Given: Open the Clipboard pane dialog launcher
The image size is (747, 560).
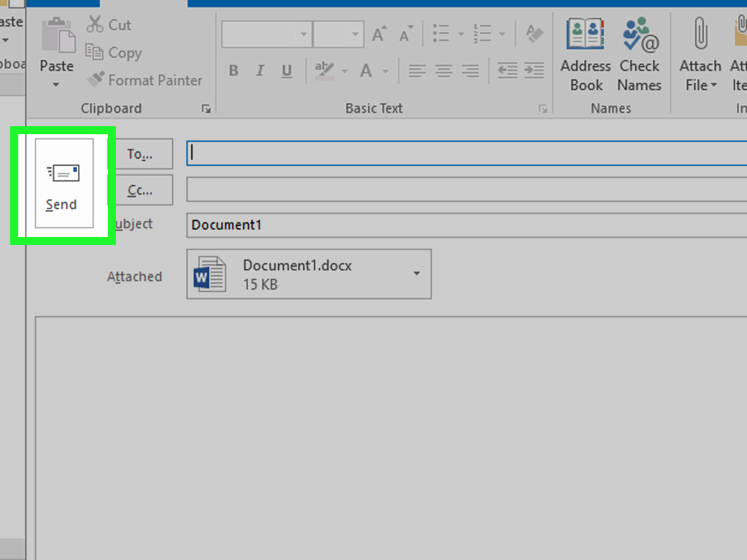Looking at the screenshot, I should click(206, 109).
